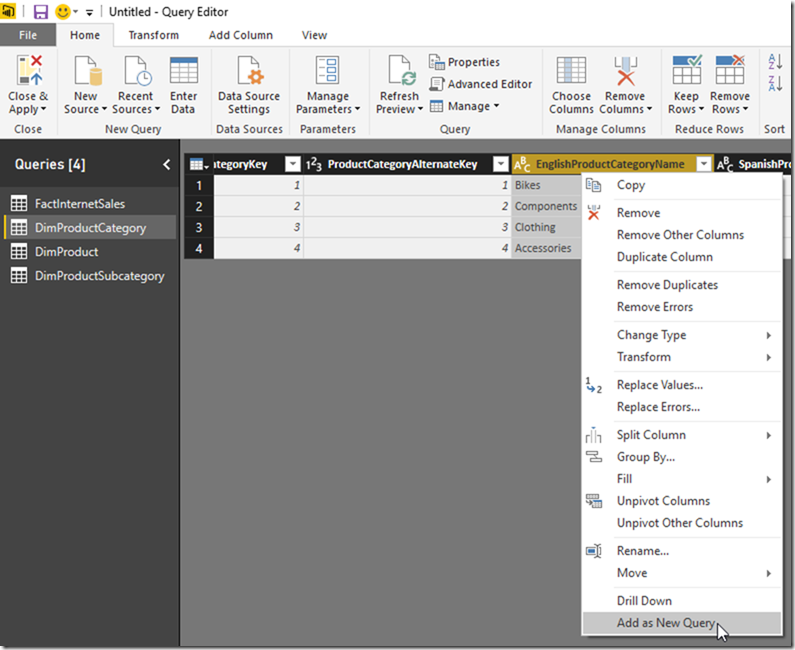Click the smiley feedback icon

click(62, 11)
